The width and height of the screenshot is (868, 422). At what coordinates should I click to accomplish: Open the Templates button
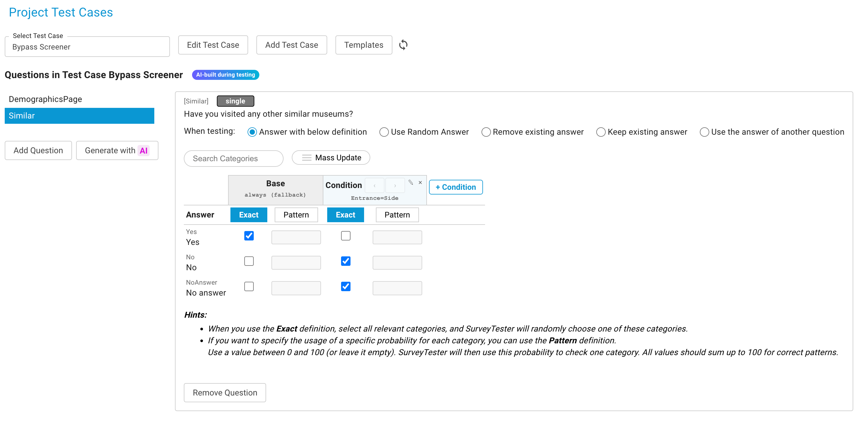coord(363,45)
